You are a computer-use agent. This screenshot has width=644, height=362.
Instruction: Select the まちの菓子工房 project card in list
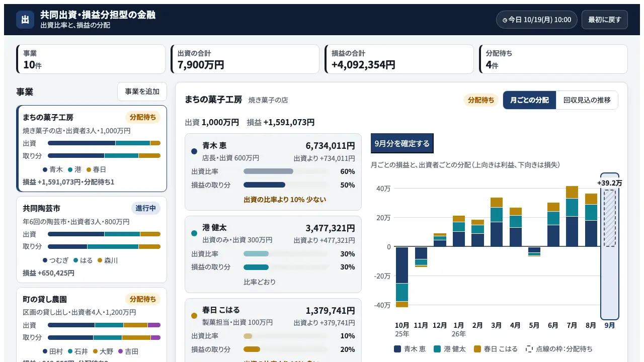(92, 149)
